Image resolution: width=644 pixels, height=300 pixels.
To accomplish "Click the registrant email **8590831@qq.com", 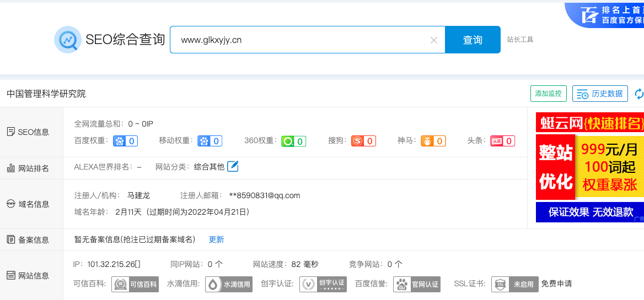I will tap(265, 195).
